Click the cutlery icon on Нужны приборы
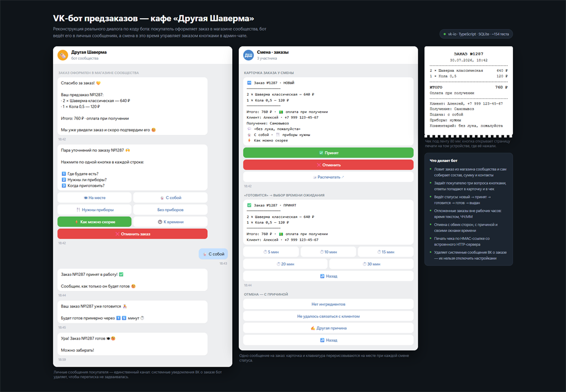 [x=78, y=210]
